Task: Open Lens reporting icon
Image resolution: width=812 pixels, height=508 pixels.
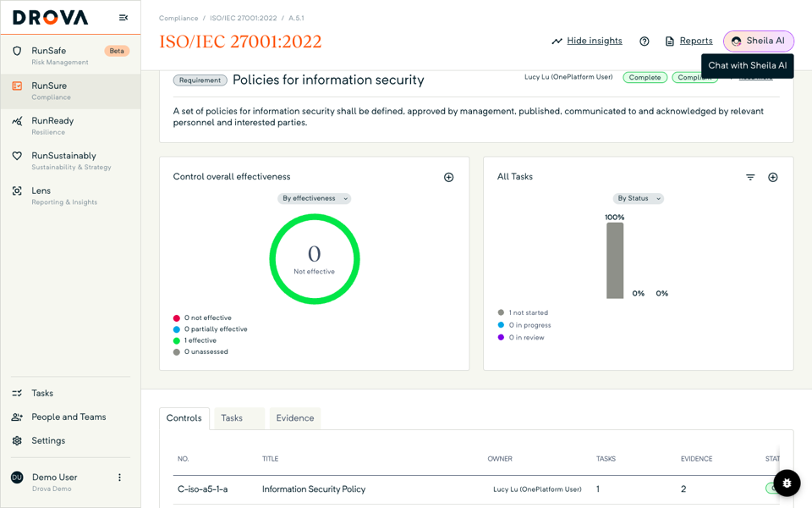Action: pyautogui.click(x=17, y=190)
